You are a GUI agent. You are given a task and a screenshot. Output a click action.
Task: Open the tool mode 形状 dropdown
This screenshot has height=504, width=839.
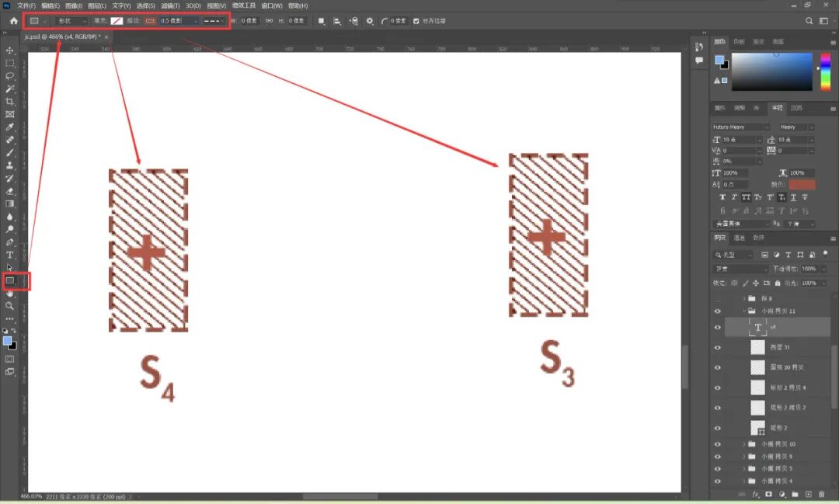point(71,21)
